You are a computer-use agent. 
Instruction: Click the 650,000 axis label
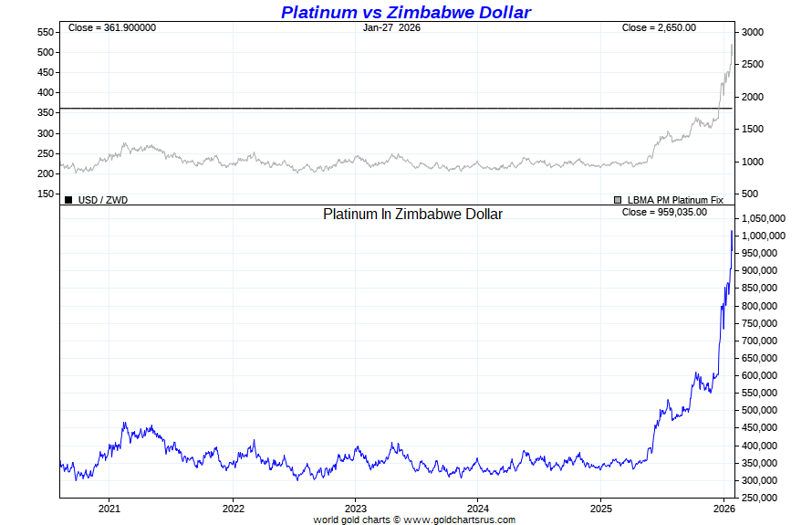[x=759, y=358]
